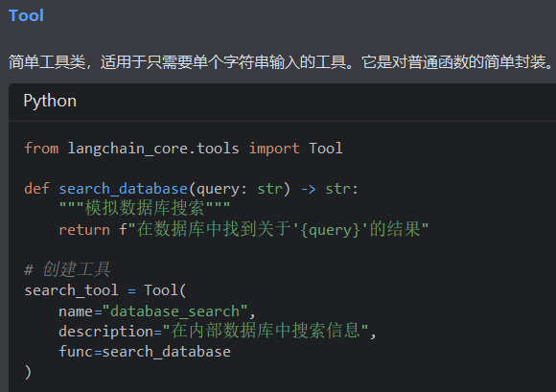
Task: Click the "from langchain_core.tools import Tool" line
Action: (x=183, y=149)
